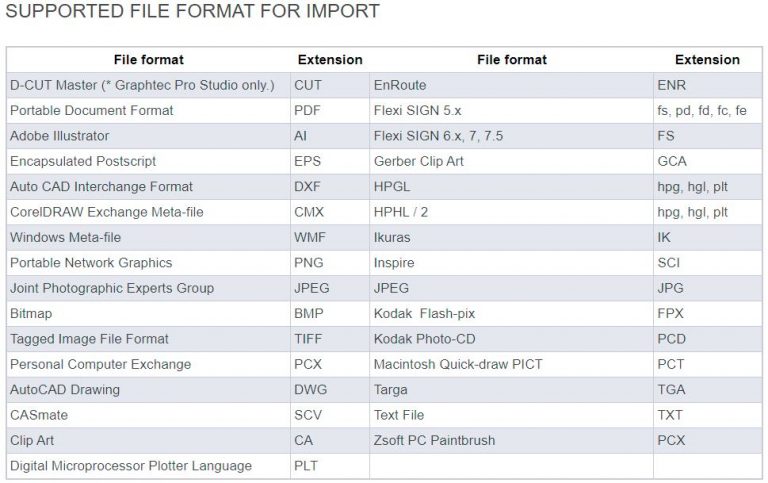Select the Flexi SIGN 5.x entry
768x483 pixels.
pos(415,111)
